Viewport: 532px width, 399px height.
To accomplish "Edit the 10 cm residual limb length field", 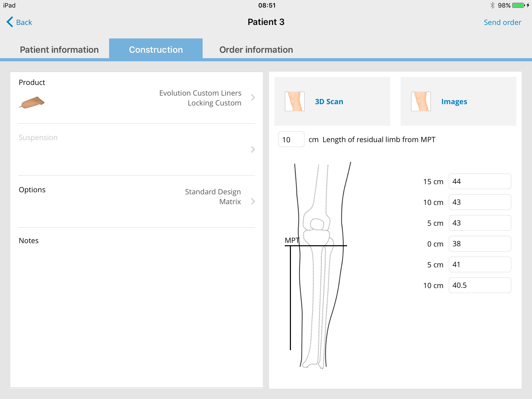I will pos(291,139).
